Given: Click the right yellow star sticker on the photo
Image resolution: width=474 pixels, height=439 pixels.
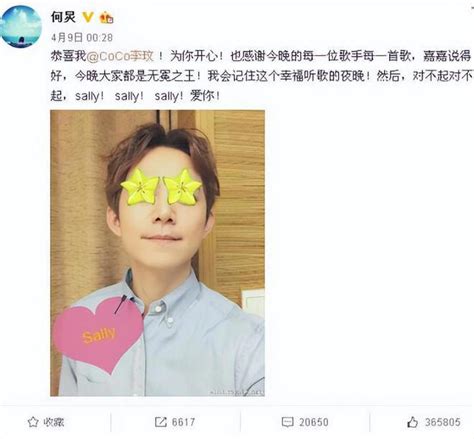Looking at the screenshot, I should (182, 187).
